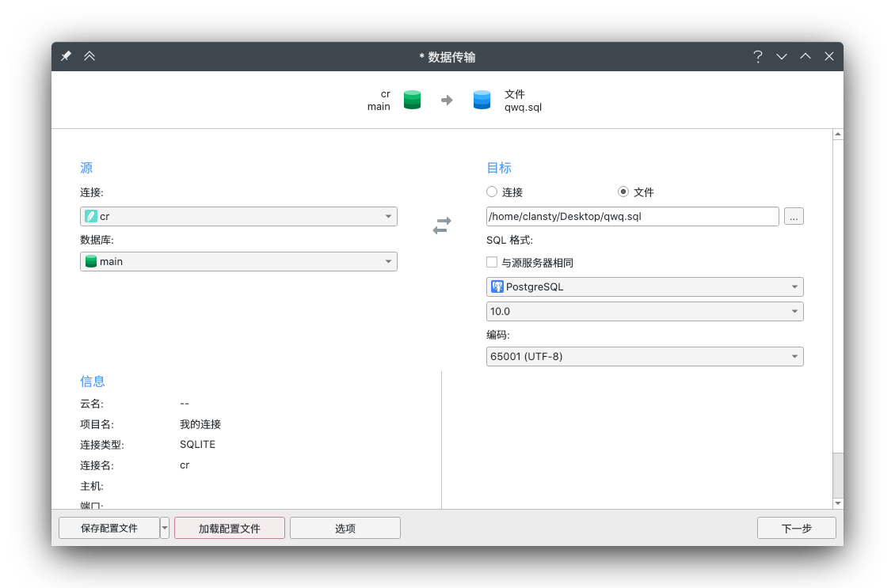
Task: Click the arrow between source and target icons
Action: coord(447,100)
